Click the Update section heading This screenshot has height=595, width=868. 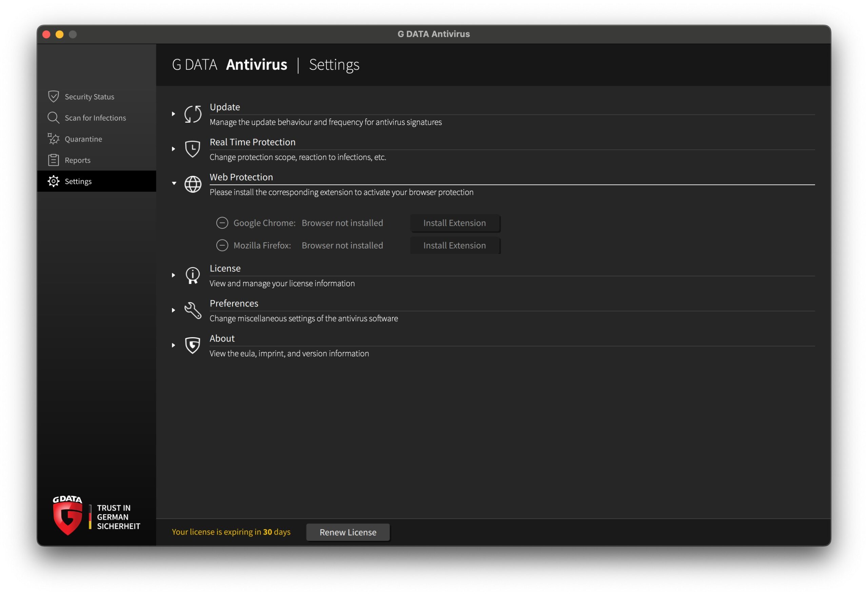(225, 107)
